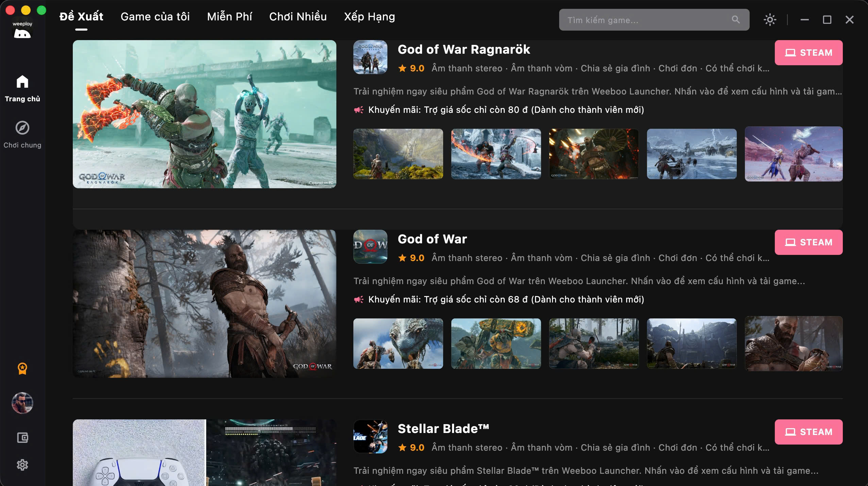Click God of War Ragnarök app icon
The image size is (868, 486).
(370, 57)
